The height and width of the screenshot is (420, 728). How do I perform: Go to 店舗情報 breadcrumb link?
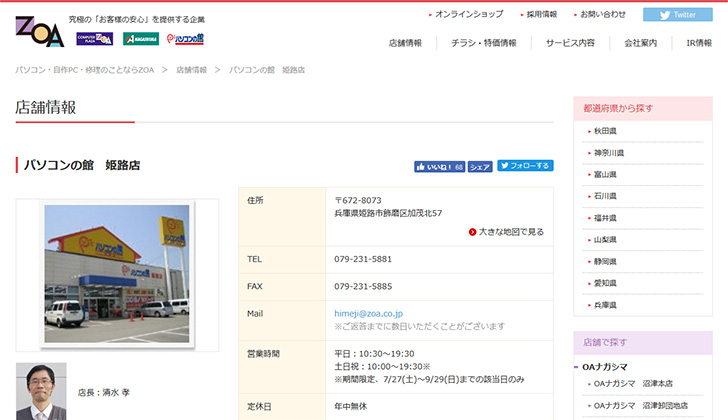(x=191, y=70)
